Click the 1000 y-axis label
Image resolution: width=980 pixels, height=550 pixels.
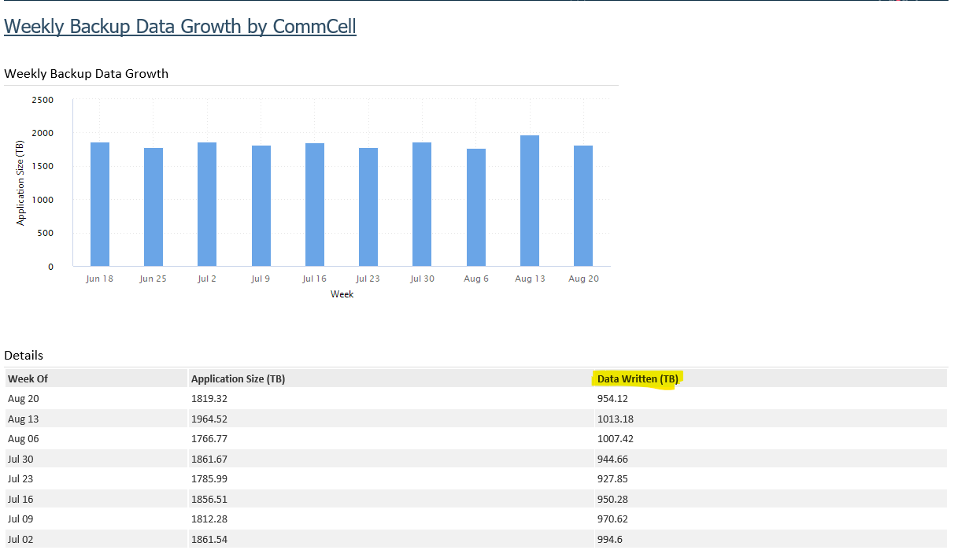43,200
